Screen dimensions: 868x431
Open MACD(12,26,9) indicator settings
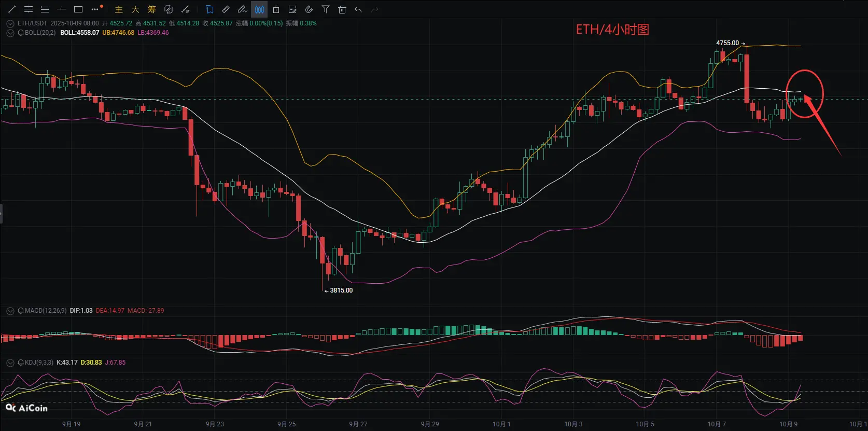(46, 311)
